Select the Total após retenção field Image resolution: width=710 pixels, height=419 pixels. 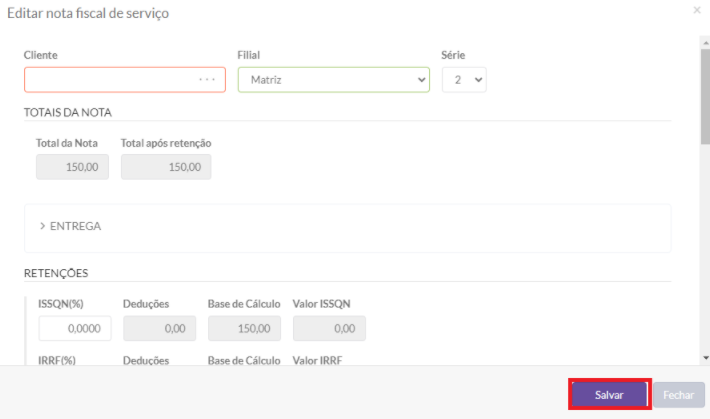166,167
